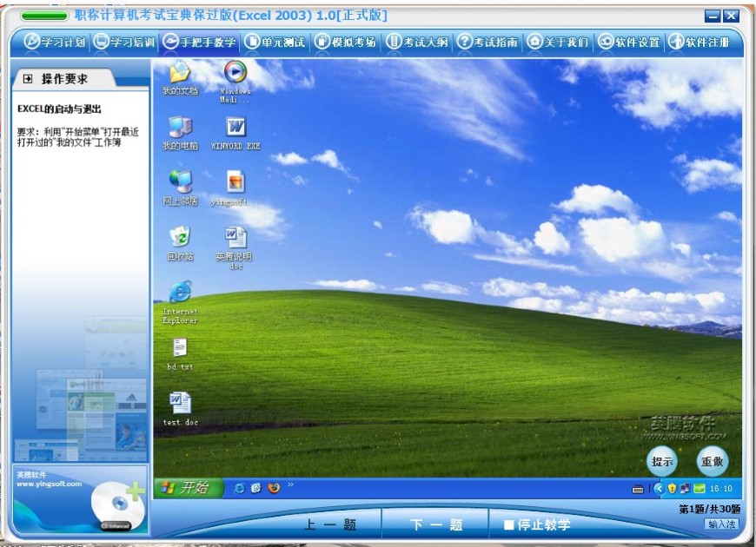Click the 重做 redo button

click(x=713, y=461)
